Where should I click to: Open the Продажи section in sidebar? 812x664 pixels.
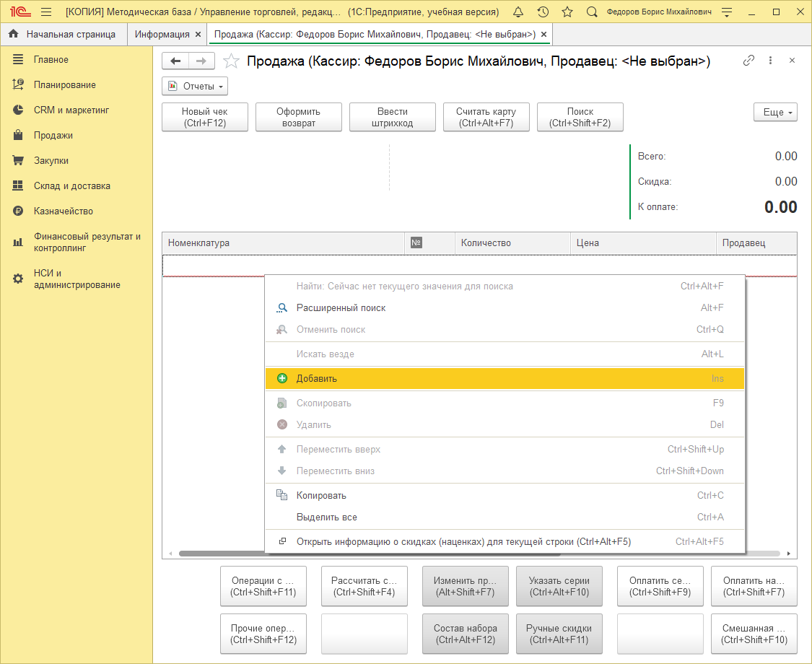click(53, 136)
